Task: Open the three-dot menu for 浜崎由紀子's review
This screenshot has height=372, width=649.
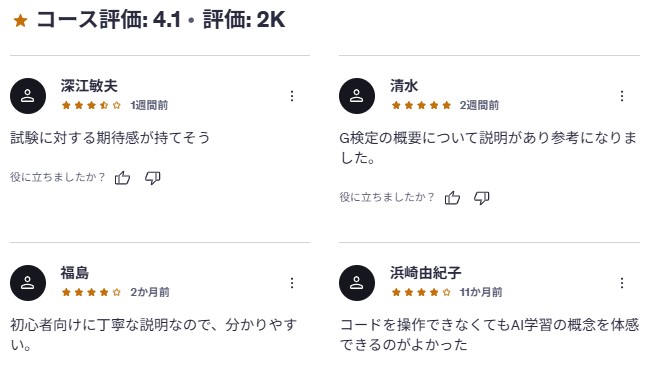Action: (622, 283)
